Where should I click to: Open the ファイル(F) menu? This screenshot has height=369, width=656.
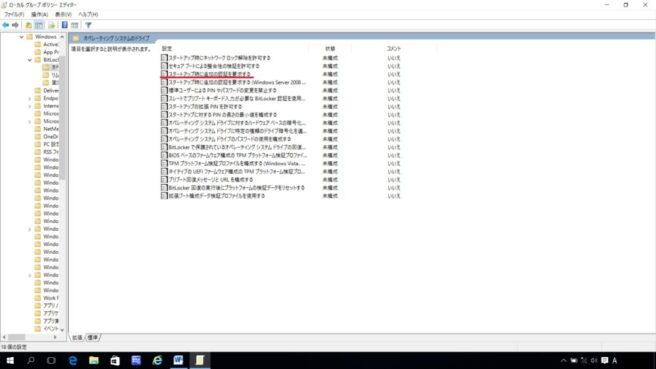pos(14,14)
